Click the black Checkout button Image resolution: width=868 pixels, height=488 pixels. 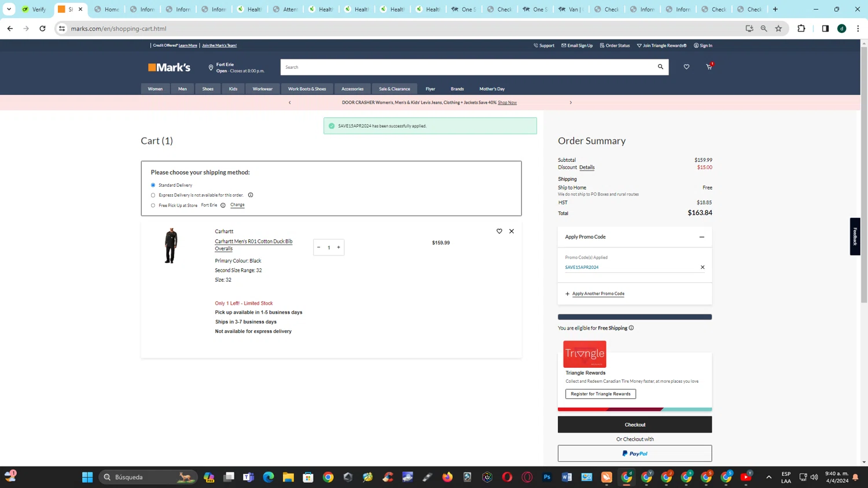point(635,424)
